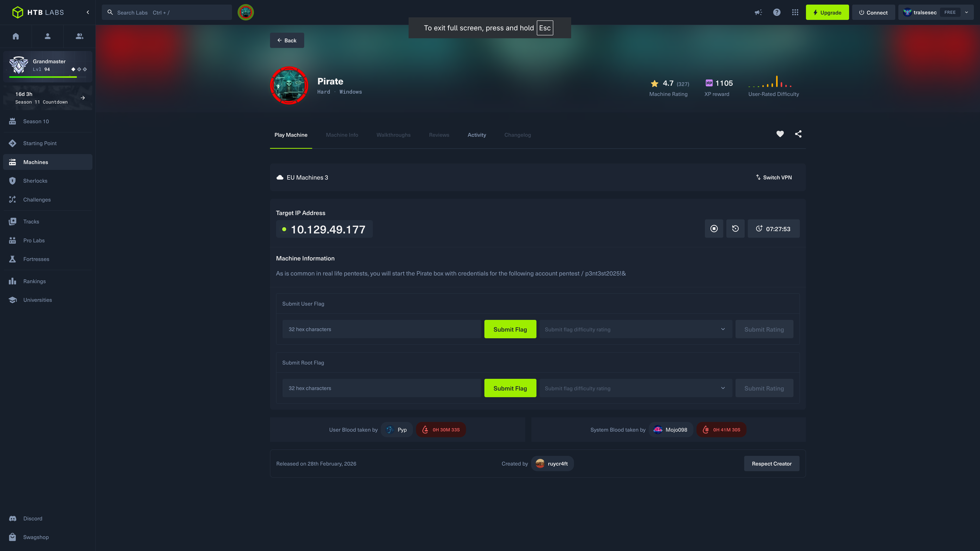The width and height of the screenshot is (980, 551).
Task: Open Pyp user blood profile
Action: click(397, 430)
